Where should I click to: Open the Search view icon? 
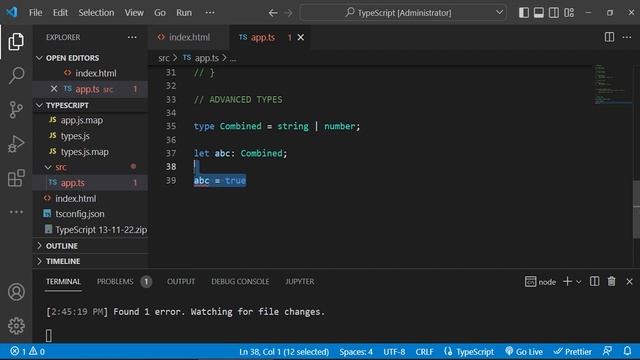[x=16, y=76]
